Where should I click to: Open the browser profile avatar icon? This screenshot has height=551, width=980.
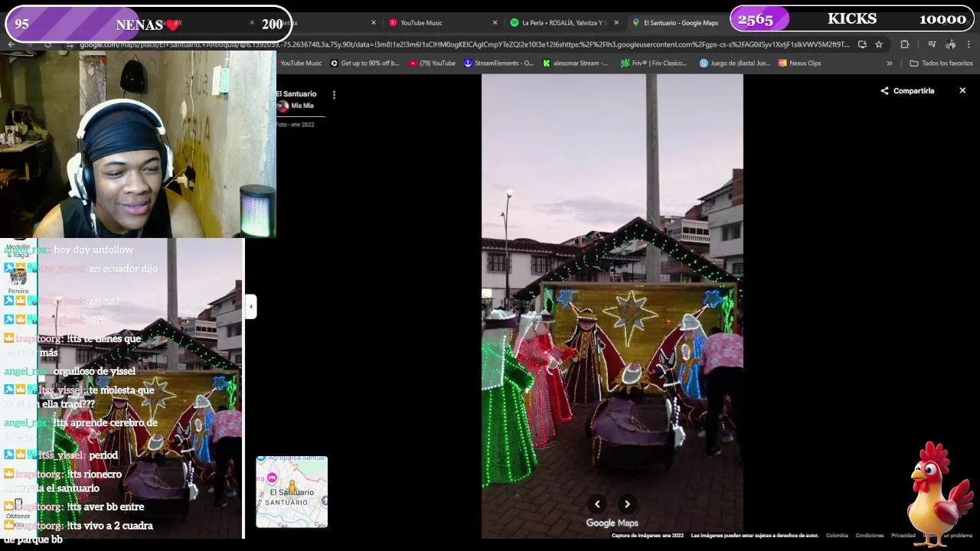click(x=950, y=44)
